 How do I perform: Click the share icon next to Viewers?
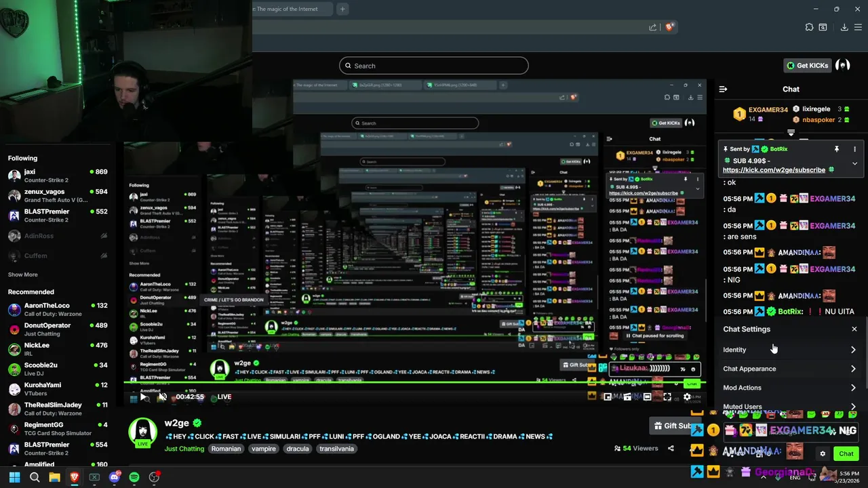tap(671, 448)
